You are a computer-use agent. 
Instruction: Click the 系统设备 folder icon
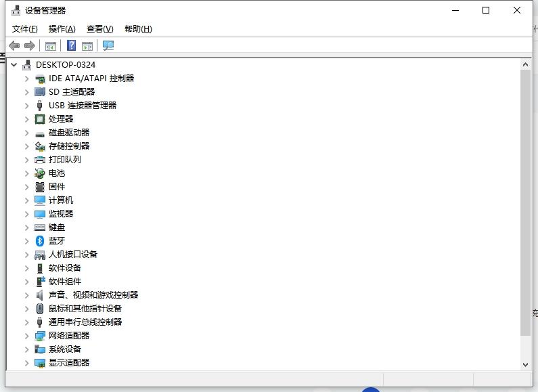(40, 349)
